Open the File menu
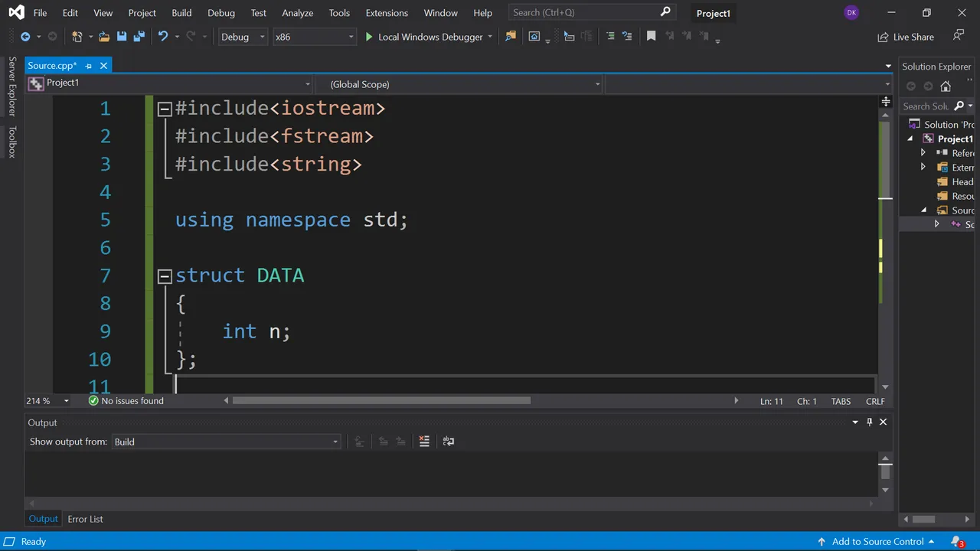This screenshot has width=980, height=551. 40,13
